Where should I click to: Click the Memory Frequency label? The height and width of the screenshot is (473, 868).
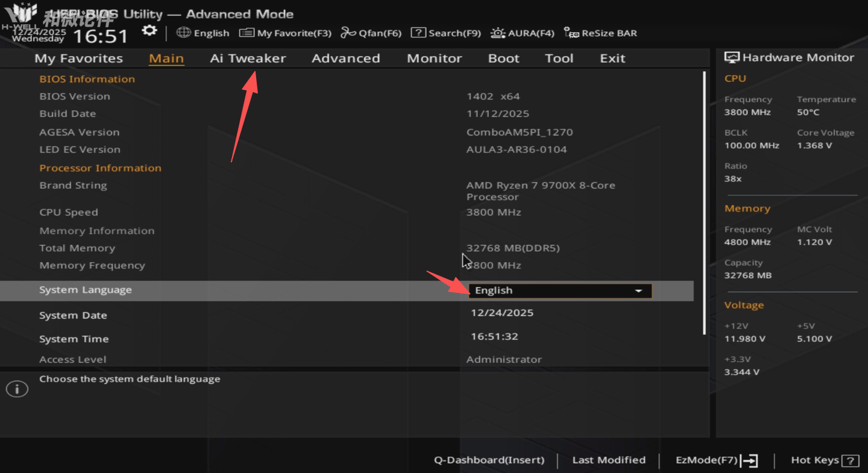coord(92,265)
